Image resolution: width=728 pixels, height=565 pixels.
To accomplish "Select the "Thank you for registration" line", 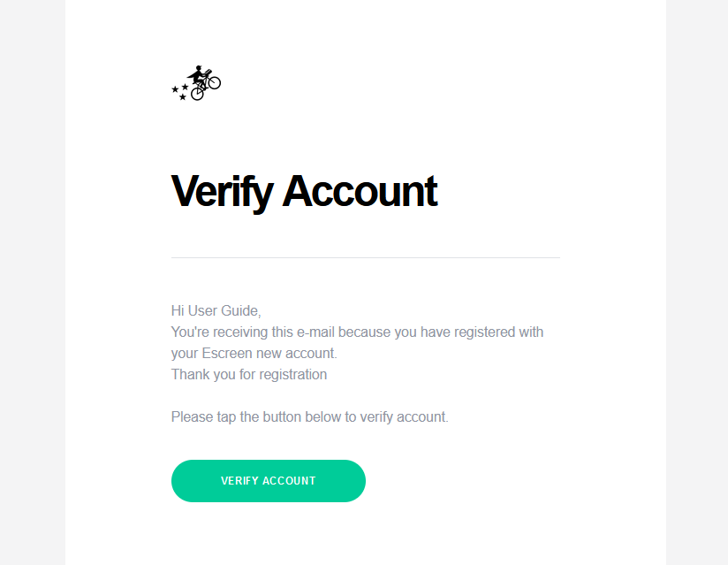I will point(249,374).
